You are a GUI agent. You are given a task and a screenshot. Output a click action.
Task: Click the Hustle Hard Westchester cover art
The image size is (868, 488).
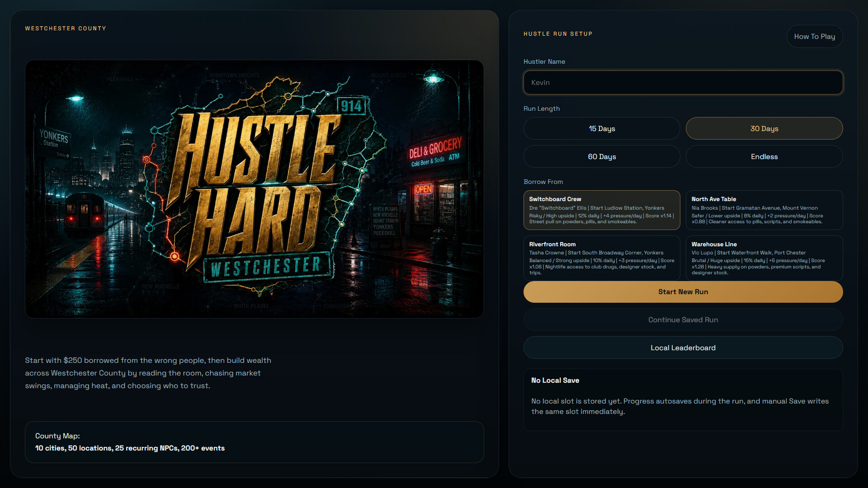[254, 189]
